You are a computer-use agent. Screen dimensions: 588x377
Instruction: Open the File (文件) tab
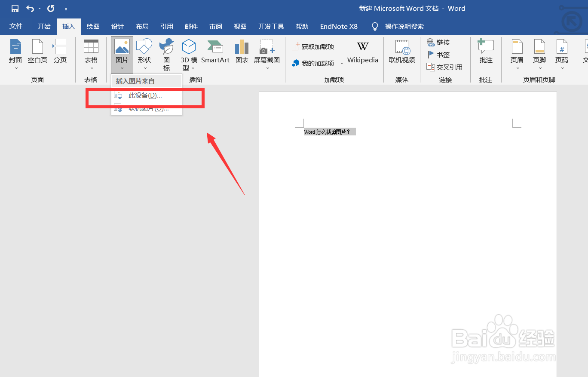pos(16,26)
